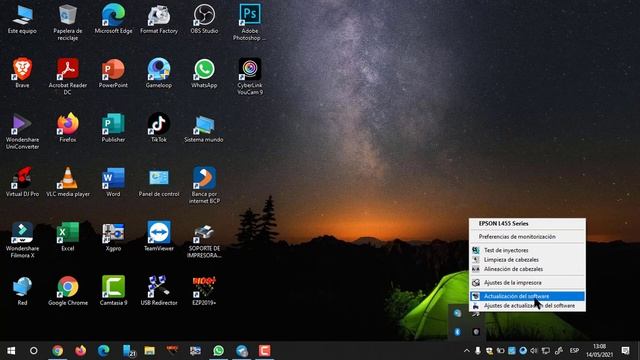Switch ESP input language indicator
Screen dimensions: 640x360
[x=574, y=351]
